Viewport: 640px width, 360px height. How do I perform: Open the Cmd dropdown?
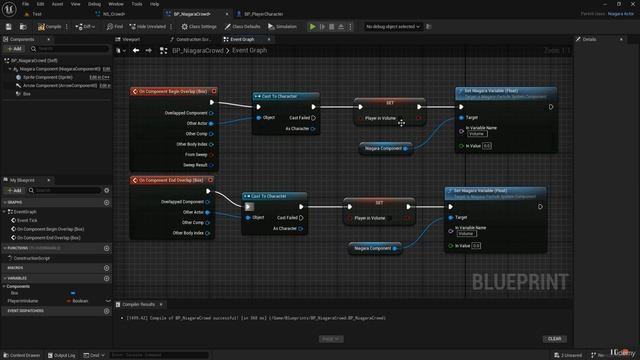click(x=94, y=356)
